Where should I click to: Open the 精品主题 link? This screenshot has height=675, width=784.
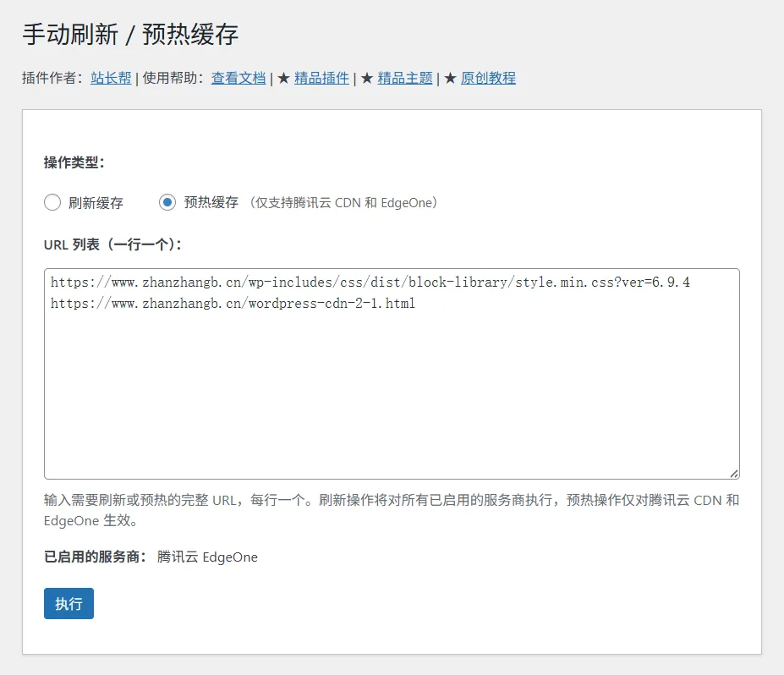[x=405, y=78]
